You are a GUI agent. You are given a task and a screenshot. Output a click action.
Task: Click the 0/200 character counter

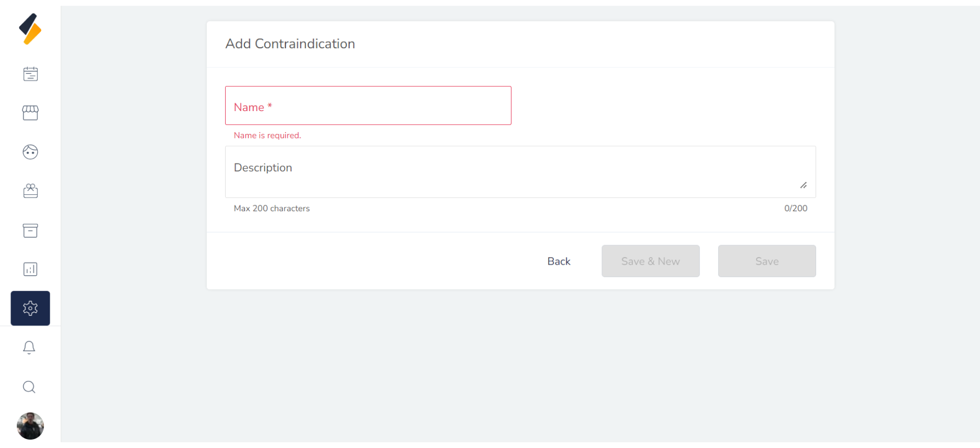795,209
